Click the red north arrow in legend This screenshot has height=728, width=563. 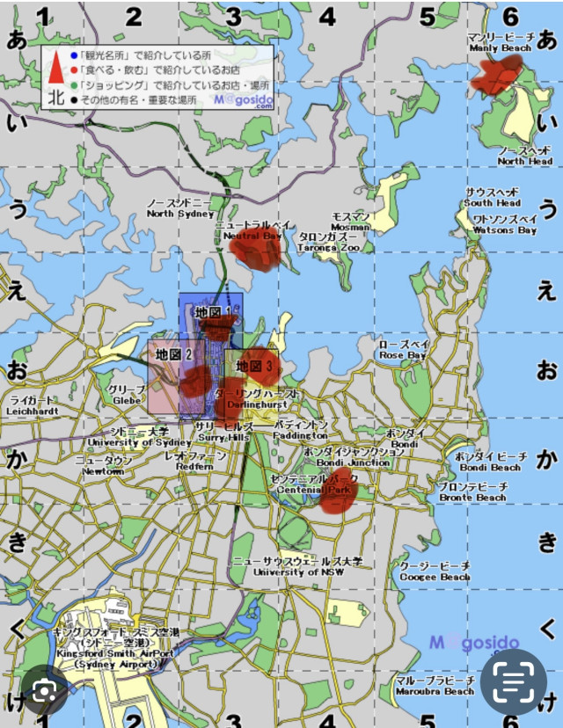pos(55,67)
